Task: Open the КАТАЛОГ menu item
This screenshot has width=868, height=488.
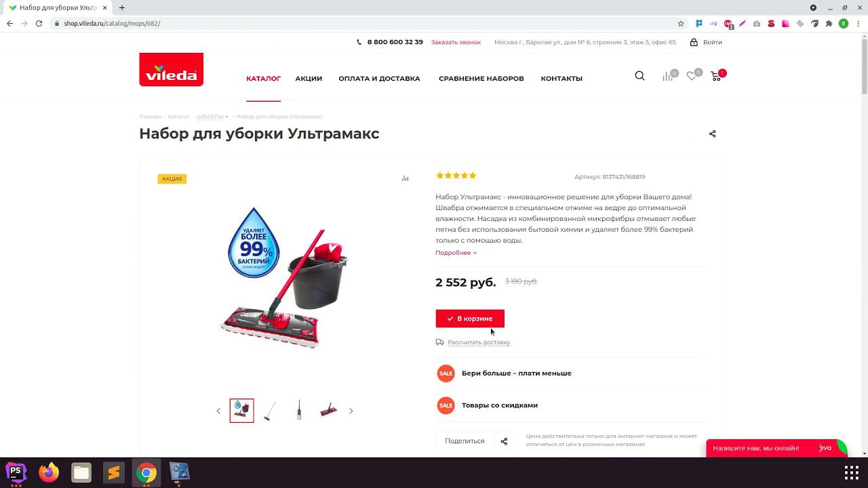Action: 263,79
